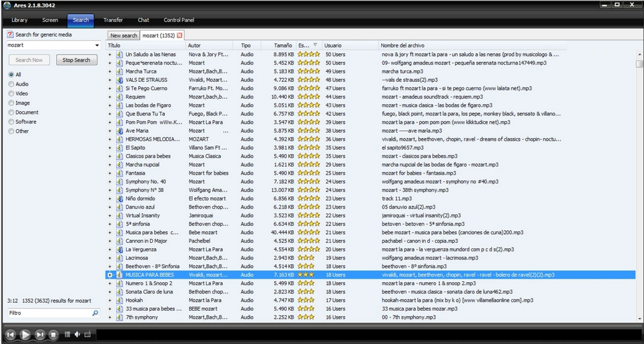
Task: Stop playback with the stop button
Action: coord(53,335)
